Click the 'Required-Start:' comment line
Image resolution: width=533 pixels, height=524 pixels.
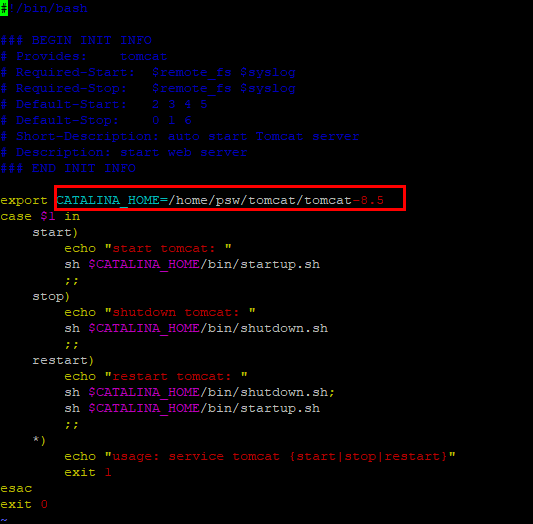coord(148,72)
